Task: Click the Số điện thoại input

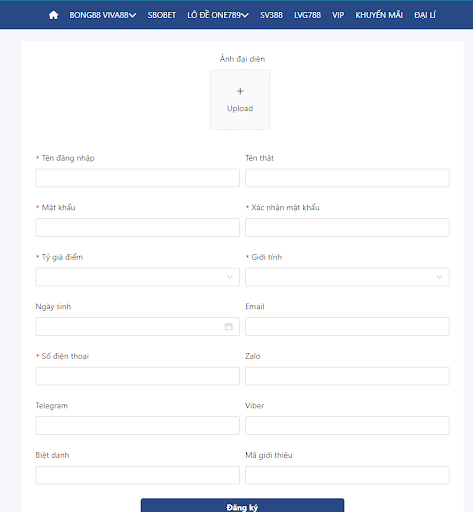Action: 138,376
